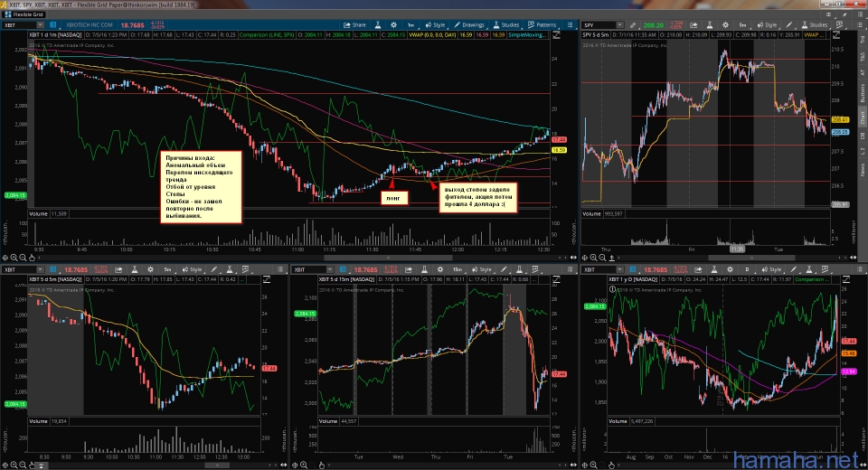Click the upload arrow icon below SPY chart
Image resolution: width=868 pixels, height=470 pixels.
tap(611, 258)
